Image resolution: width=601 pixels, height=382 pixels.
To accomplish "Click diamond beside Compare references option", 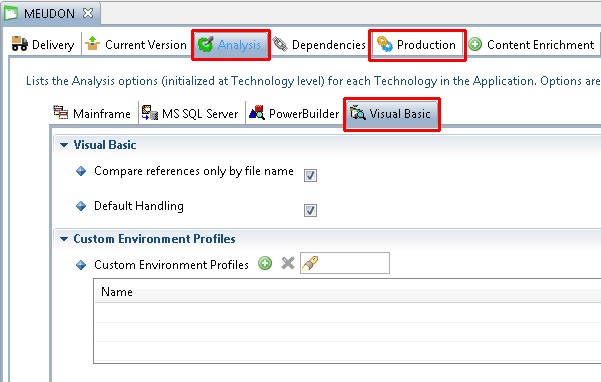I will pos(81,171).
